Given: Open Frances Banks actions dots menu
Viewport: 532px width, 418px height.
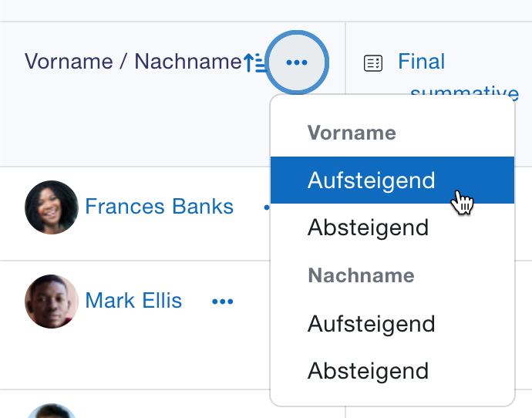Looking at the screenshot, I should click(267, 207).
